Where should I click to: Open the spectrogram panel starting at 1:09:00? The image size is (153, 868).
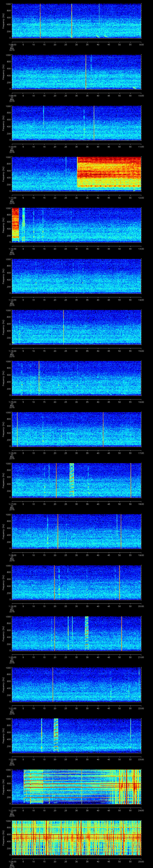(x=76, y=72)
